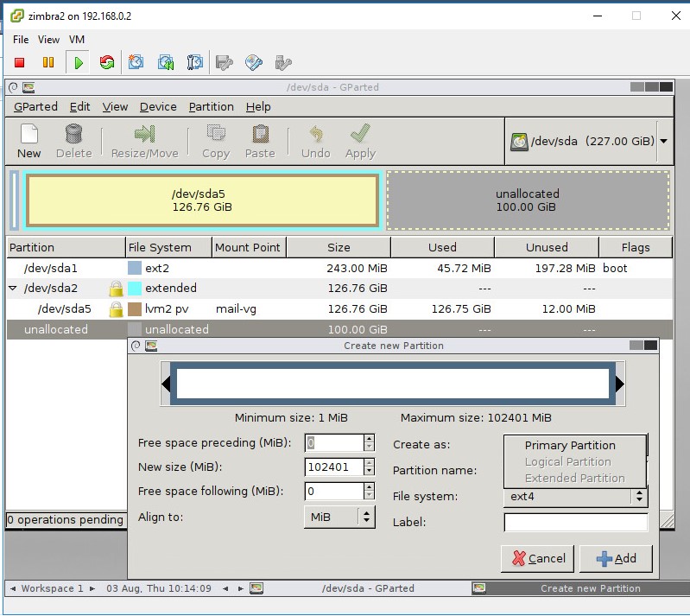Open the VM menu in console window
Viewport: 690px width, 616px height.
pos(77,40)
